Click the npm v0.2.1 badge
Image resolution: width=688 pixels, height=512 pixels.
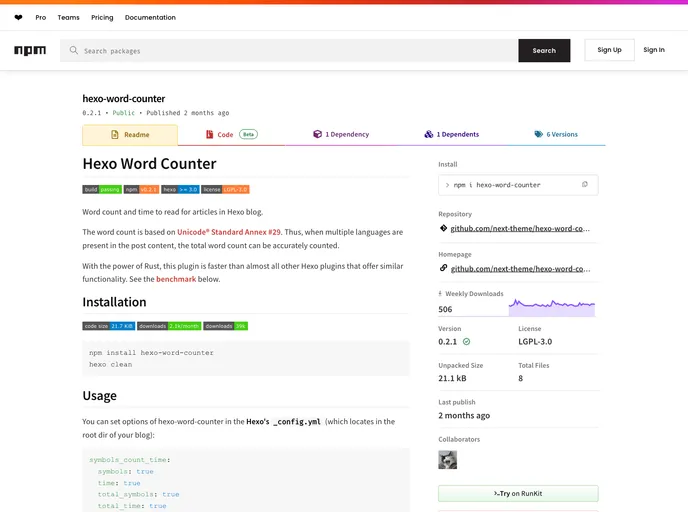(x=141, y=190)
